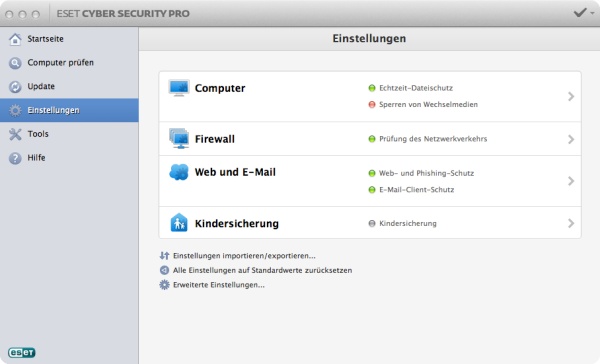Click the Web und E-Mail cloud icon
Image resolution: width=600 pixels, height=364 pixels.
click(179, 172)
